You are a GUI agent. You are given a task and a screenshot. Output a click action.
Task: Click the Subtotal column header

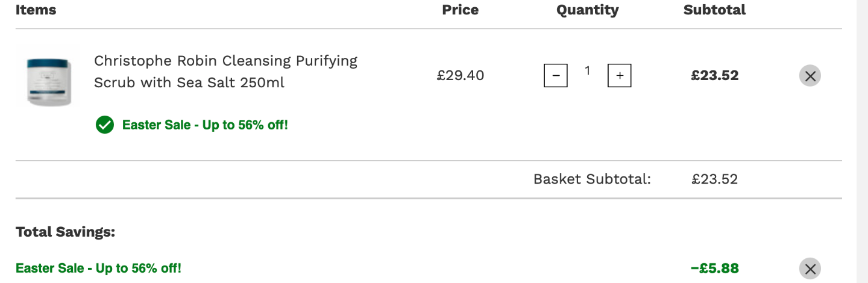[714, 10]
